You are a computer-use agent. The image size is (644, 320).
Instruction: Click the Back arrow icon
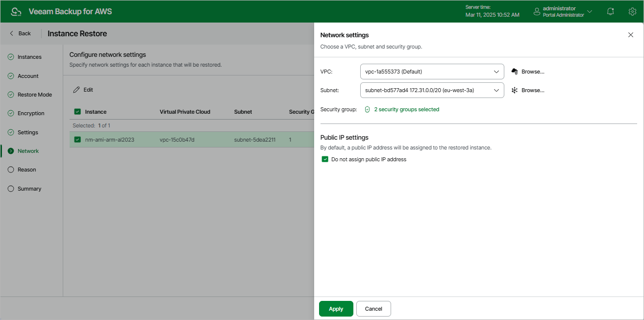(12, 33)
